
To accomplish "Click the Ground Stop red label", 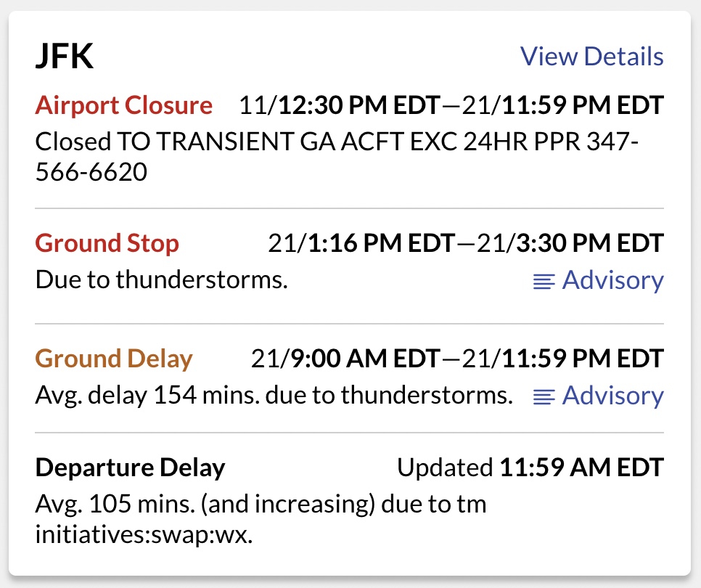I will [107, 244].
